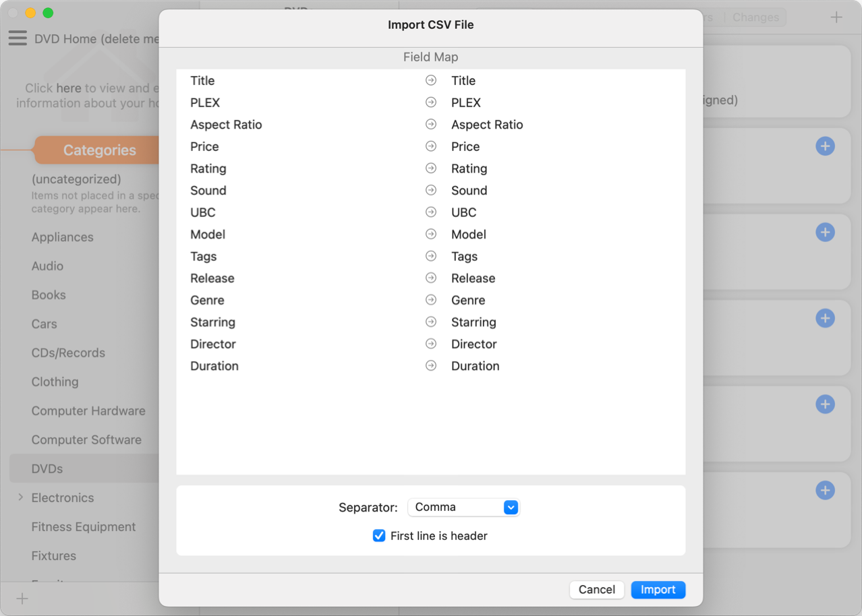The width and height of the screenshot is (862, 616).
Task: Open the hamburger menu beside DVD Home
Action: (x=18, y=38)
